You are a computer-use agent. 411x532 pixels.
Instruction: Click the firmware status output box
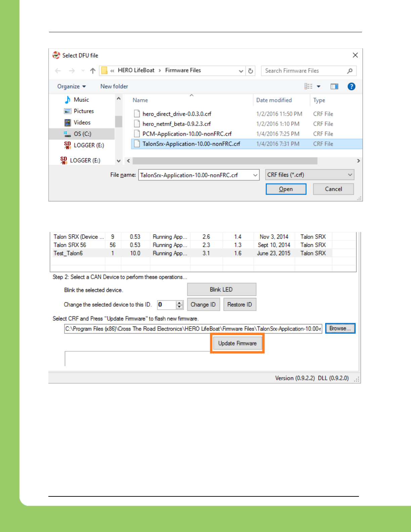(x=138, y=359)
